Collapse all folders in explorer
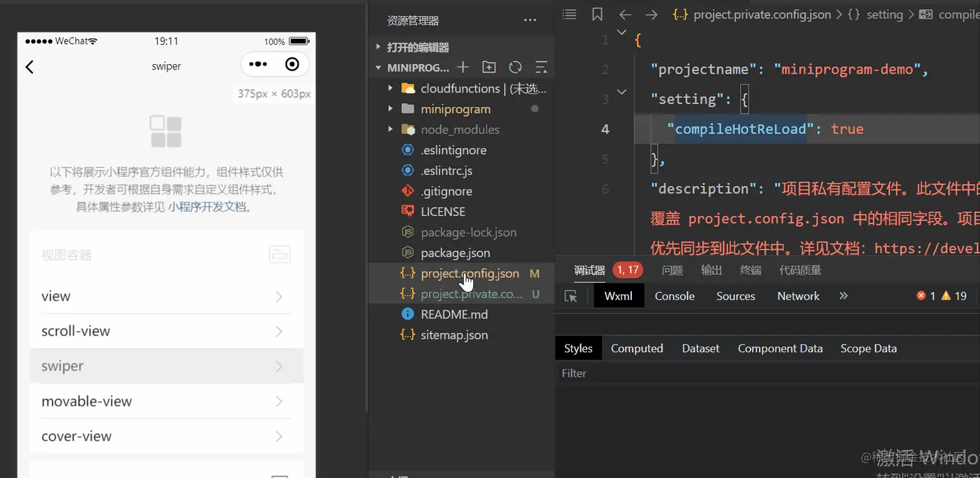 pyautogui.click(x=541, y=67)
